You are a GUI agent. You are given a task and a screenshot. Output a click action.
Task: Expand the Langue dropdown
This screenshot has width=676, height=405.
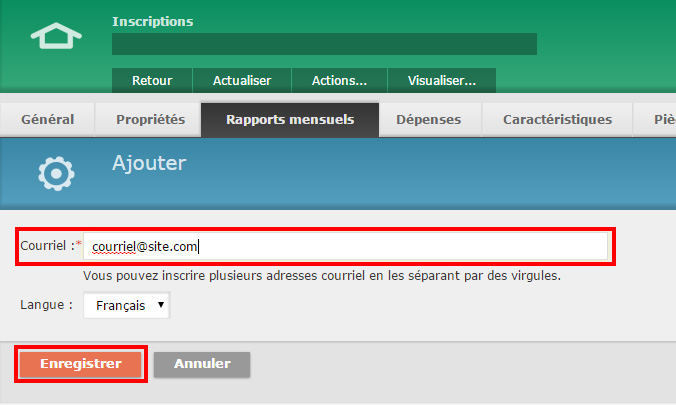(126, 305)
